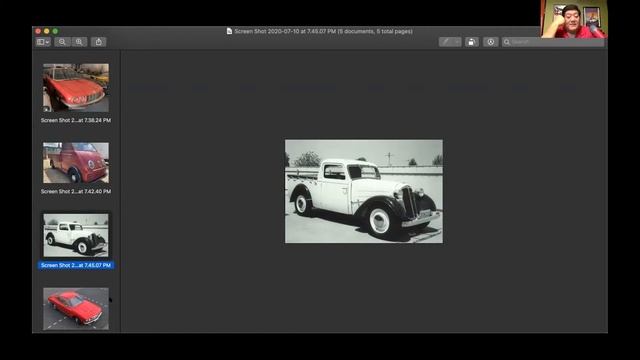Viewport: 640px width, 360px height.
Task: Click the main pickup truck image
Action: pos(364,191)
